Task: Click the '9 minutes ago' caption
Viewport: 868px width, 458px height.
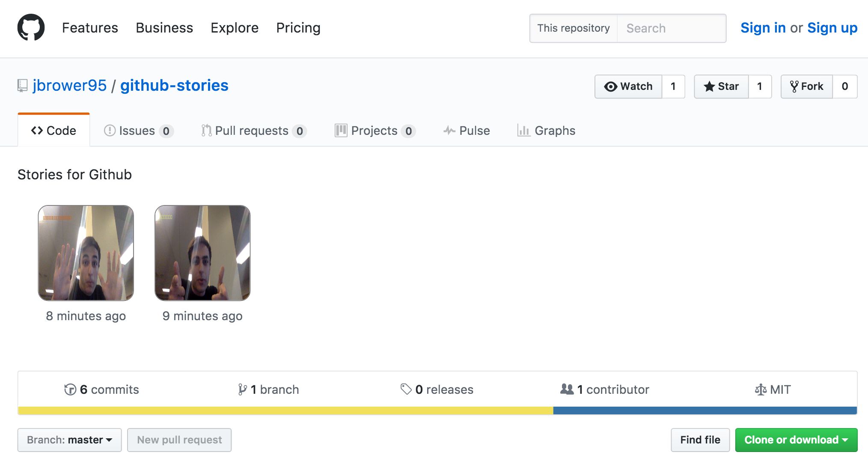Action: click(x=202, y=316)
